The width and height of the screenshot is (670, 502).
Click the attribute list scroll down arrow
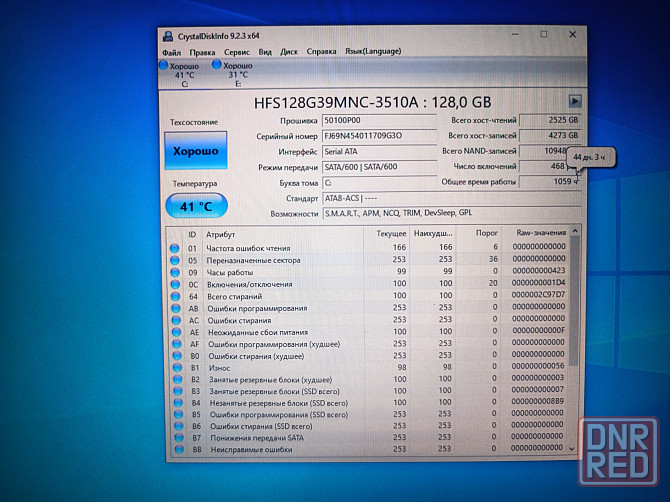tap(572, 449)
